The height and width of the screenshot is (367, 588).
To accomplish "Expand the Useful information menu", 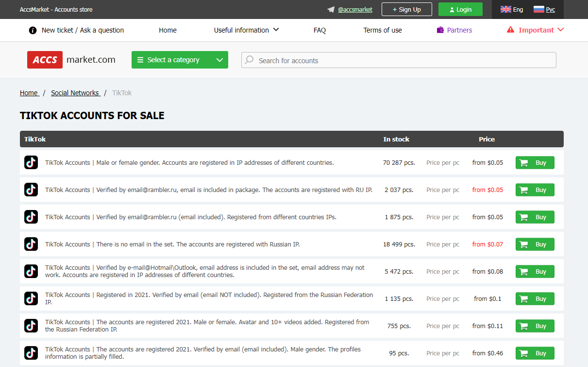I will click(x=246, y=30).
